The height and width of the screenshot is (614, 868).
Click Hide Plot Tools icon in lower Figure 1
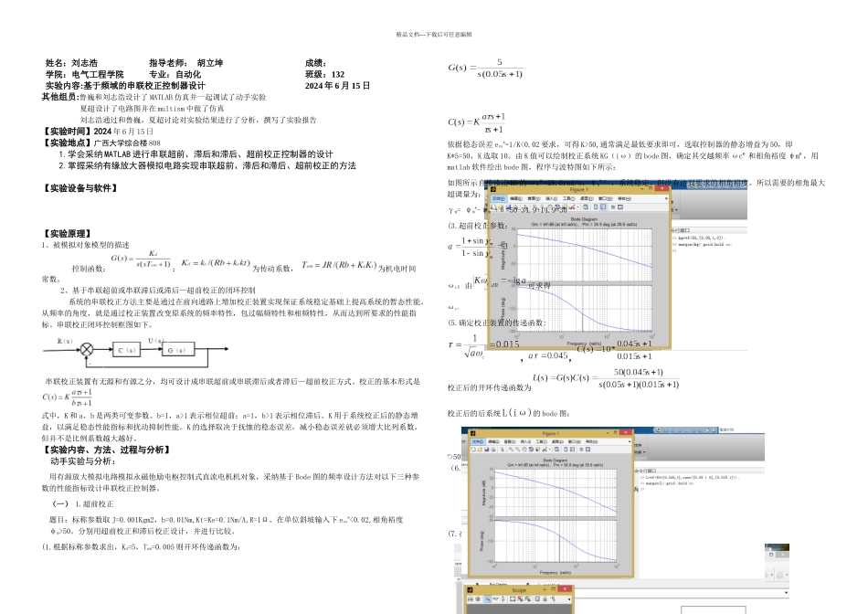click(x=581, y=450)
